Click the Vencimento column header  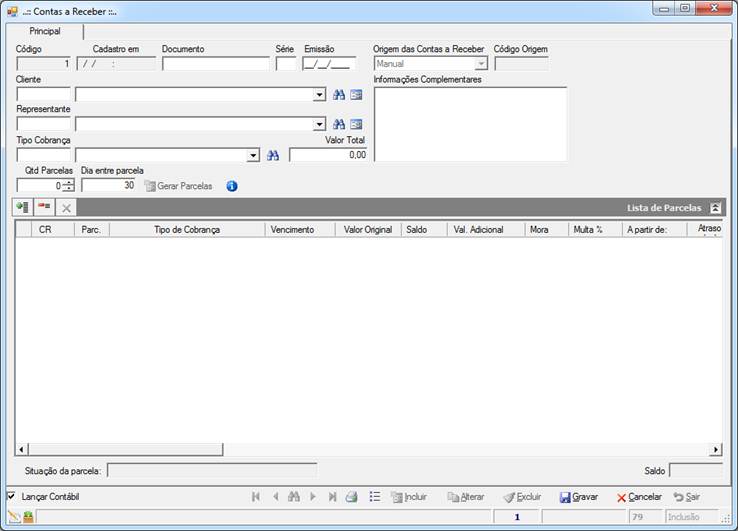pyautogui.click(x=300, y=230)
